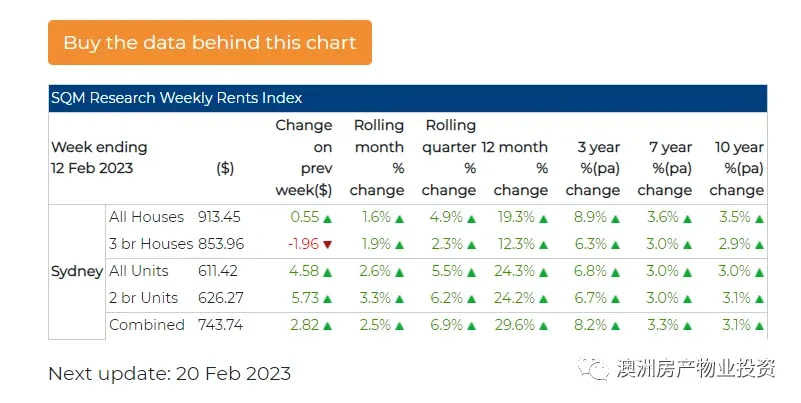The width and height of the screenshot is (801, 403).
Task: Click the Sydney row group label
Action: click(77, 271)
